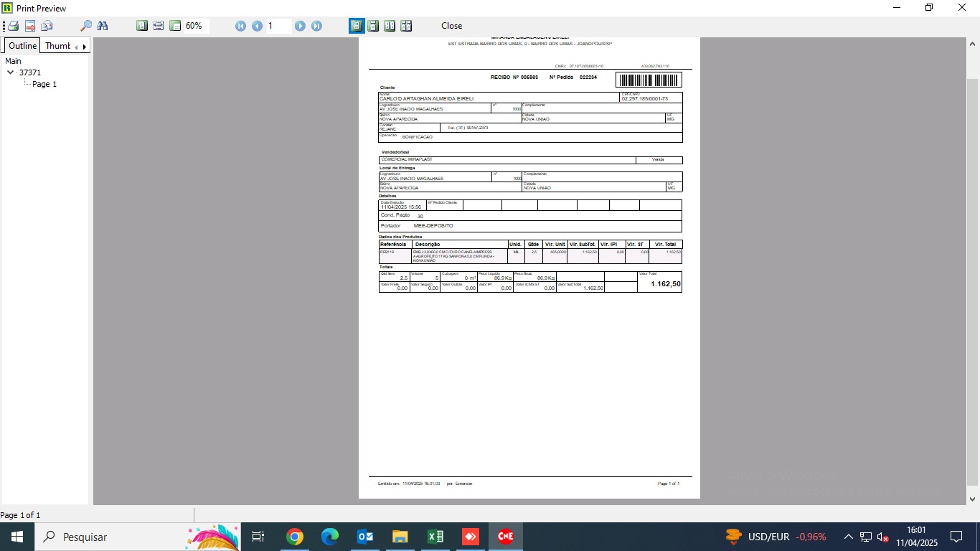Click the Send by email icon
The image size is (980, 551).
coord(47,26)
